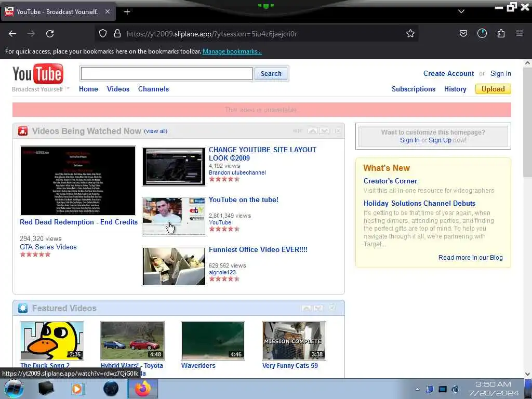Open The Duck Song 2 thumbnail

[x=52, y=341]
